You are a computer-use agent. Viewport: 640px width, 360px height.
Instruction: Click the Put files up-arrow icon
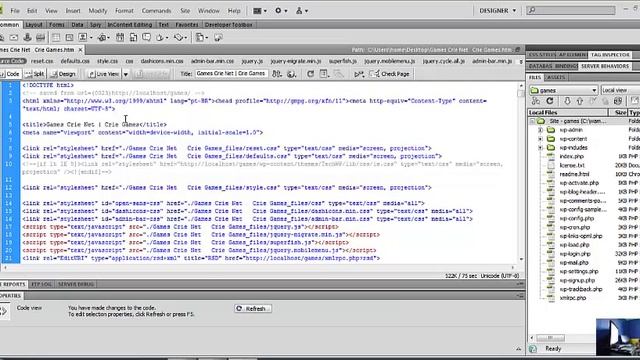coord(580,101)
